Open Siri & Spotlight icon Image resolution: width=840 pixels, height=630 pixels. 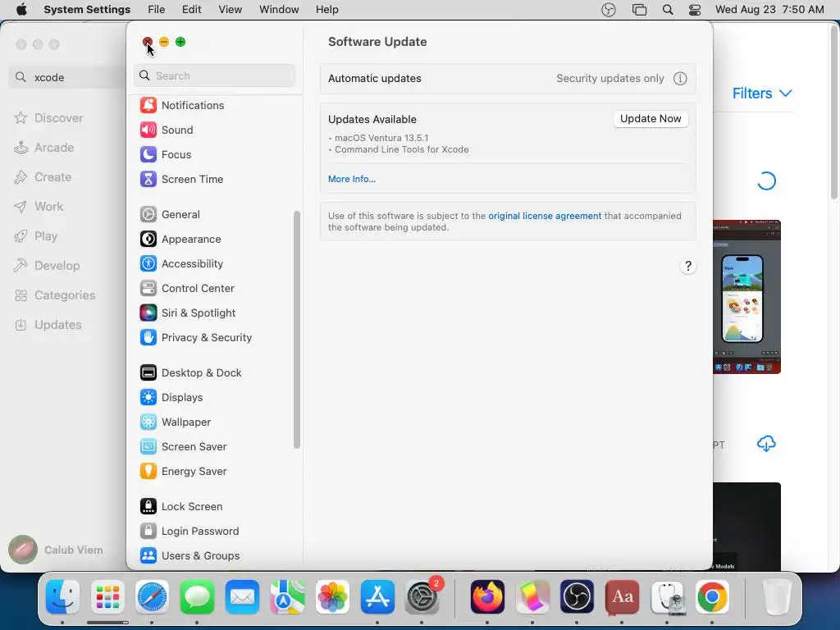pos(148,313)
